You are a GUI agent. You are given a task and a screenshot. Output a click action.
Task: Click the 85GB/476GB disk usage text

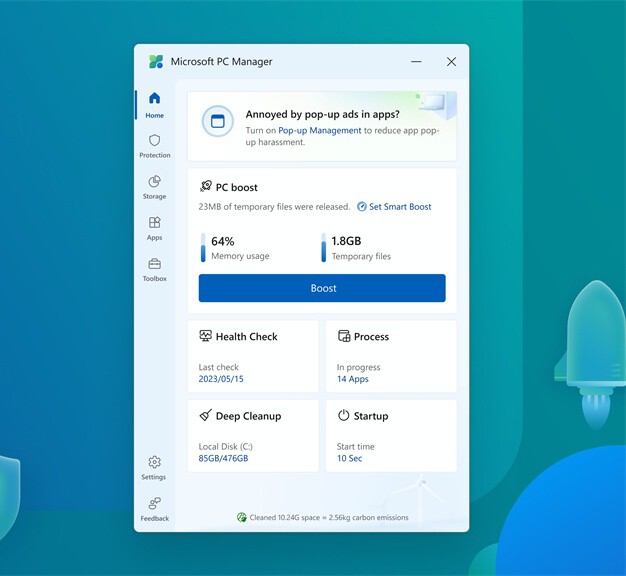(x=223, y=459)
